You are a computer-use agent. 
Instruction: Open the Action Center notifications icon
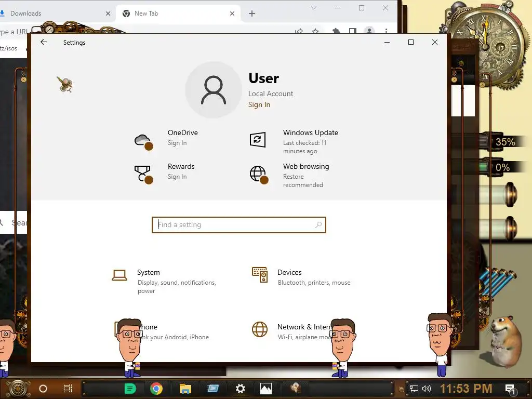pyautogui.click(x=510, y=389)
